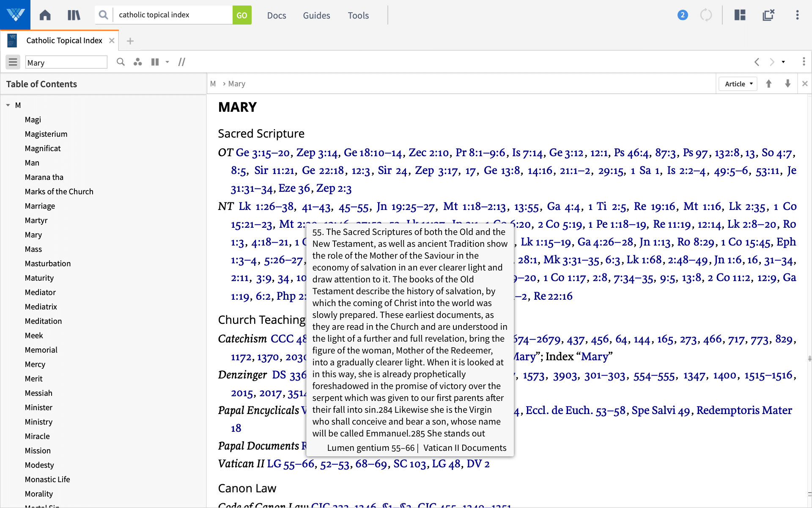
Task: Click the command box text field
Action: 173,15
